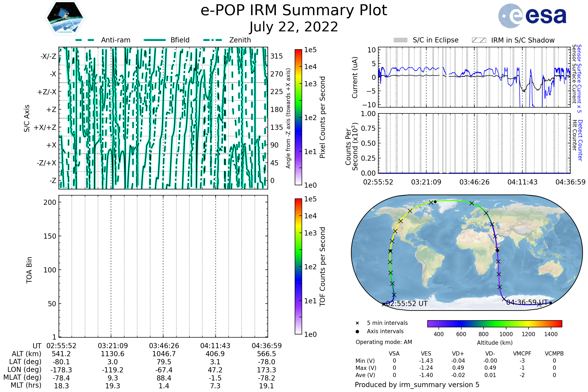This screenshot has height=392, width=588.
Task: Click the S/C in Eclipse gray legend patch
Action: 400,40
